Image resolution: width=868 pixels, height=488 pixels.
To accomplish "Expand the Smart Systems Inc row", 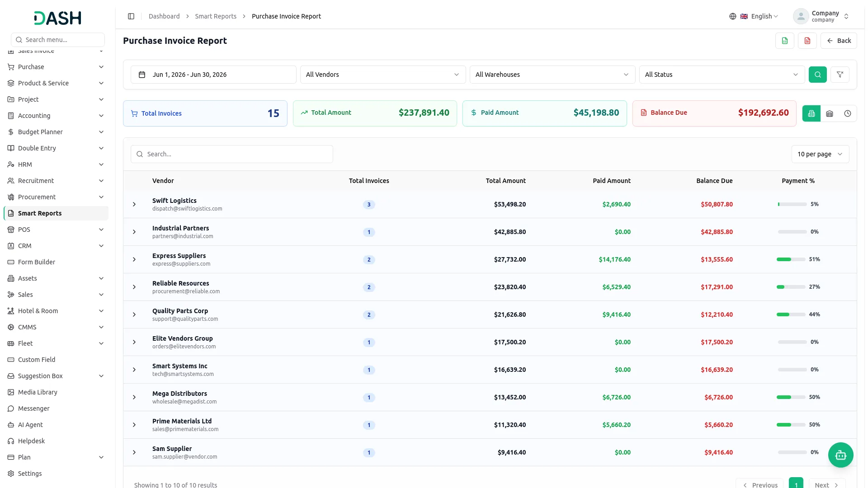I will click(x=134, y=370).
